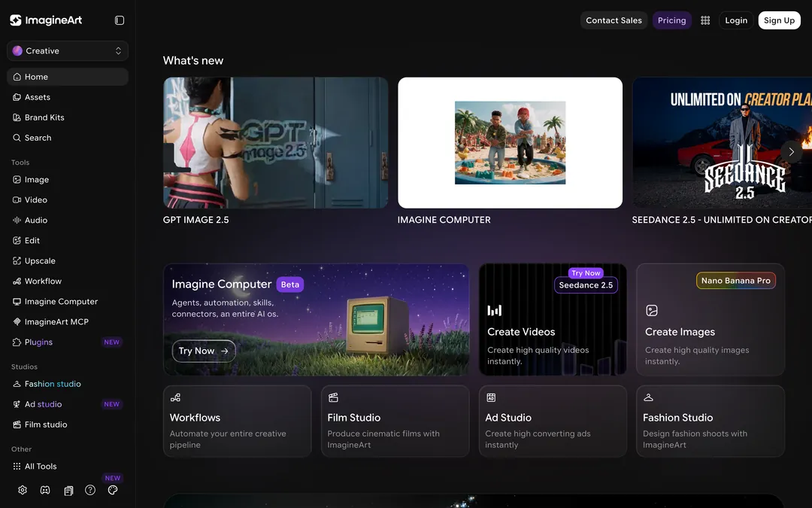
Task: Open the Workflows card
Action: pos(237,421)
